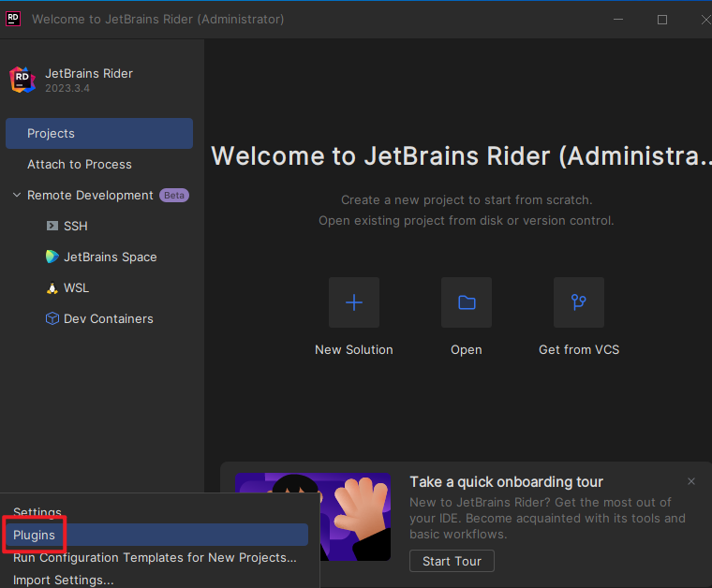Click the Rider logo in the title bar
Image resolution: width=712 pixels, height=588 pixels.
(x=13, y=19)
